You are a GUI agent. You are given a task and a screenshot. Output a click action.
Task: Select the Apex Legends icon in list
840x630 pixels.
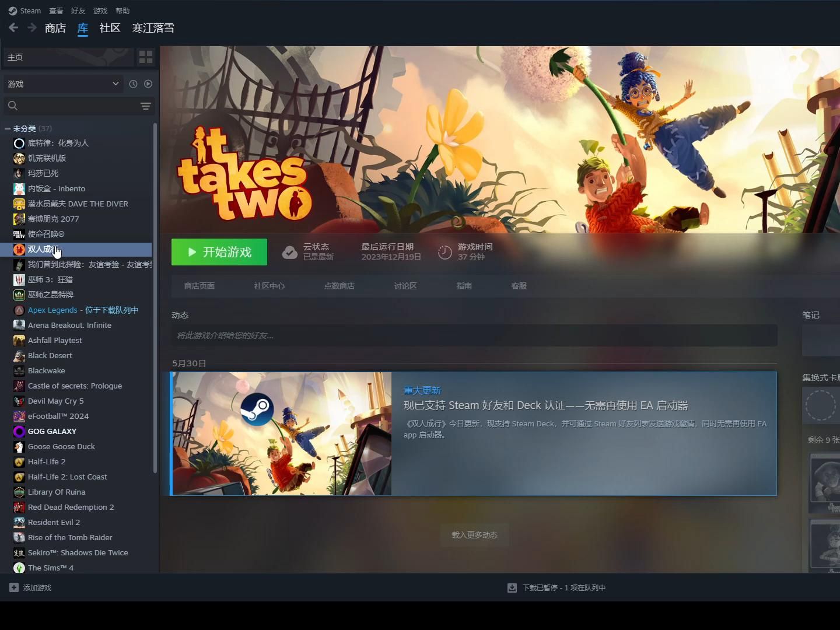click(19, 310)
